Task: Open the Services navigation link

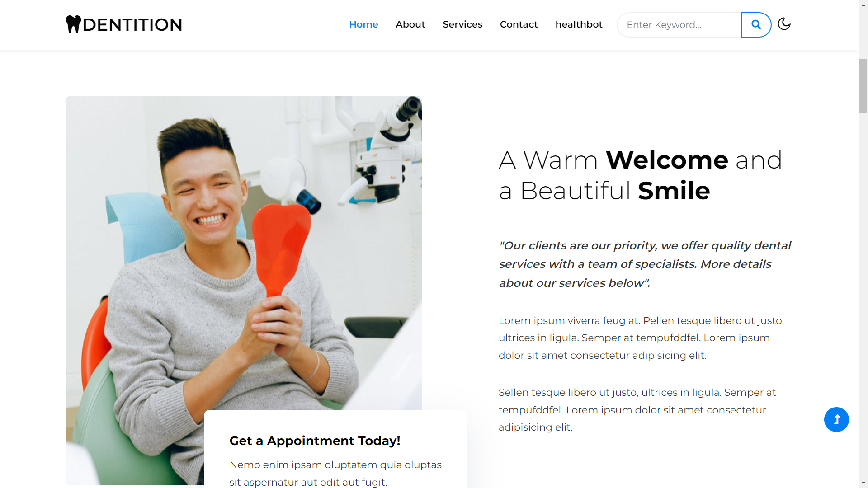Action: [462, 24]
